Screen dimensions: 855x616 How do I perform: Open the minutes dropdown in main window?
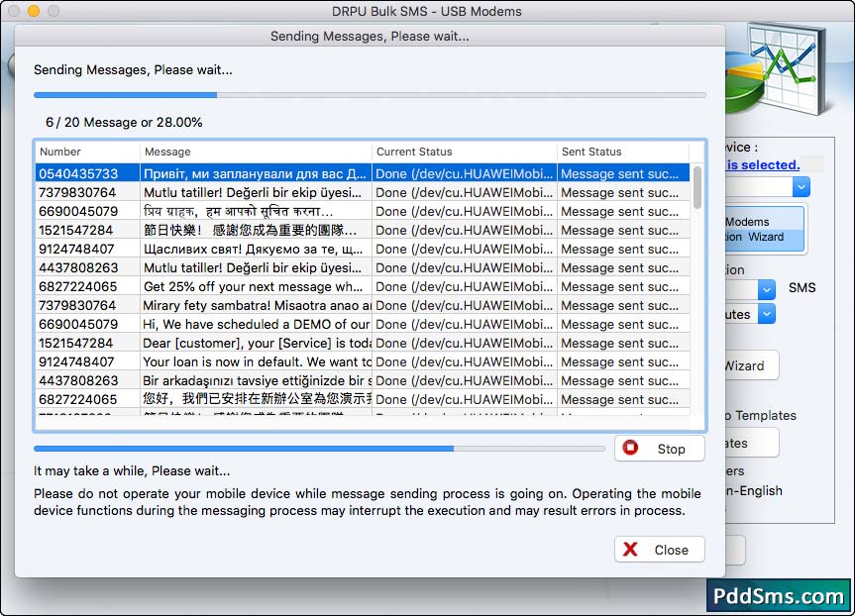tap(766, 314)
